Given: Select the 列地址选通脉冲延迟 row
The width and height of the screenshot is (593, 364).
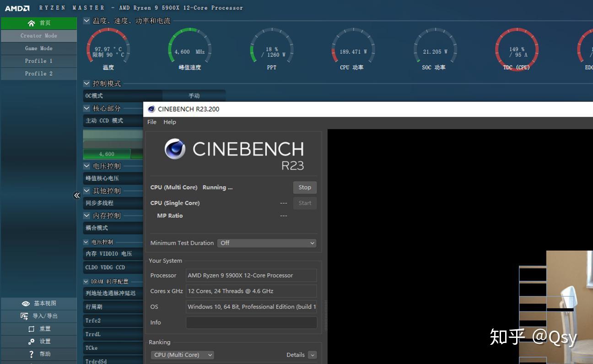Looking at the screenshot, I should click(113, 293).
